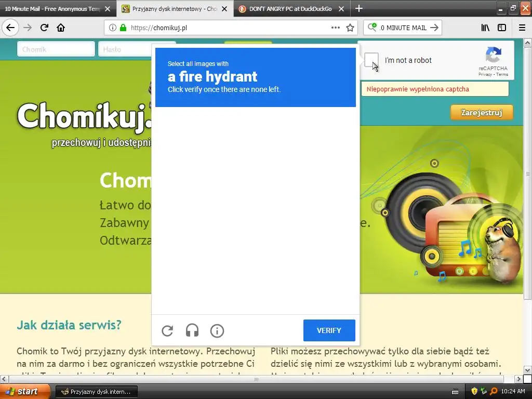Click the search engine magnifier icon

(x=372, y=27)
